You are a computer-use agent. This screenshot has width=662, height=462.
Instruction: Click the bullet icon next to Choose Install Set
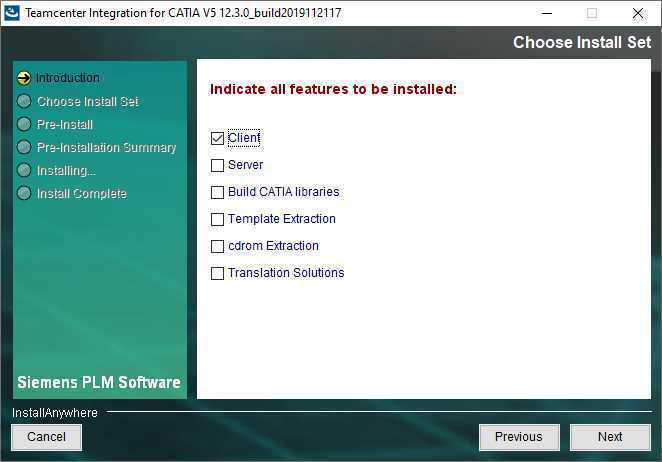pos(24,101)
